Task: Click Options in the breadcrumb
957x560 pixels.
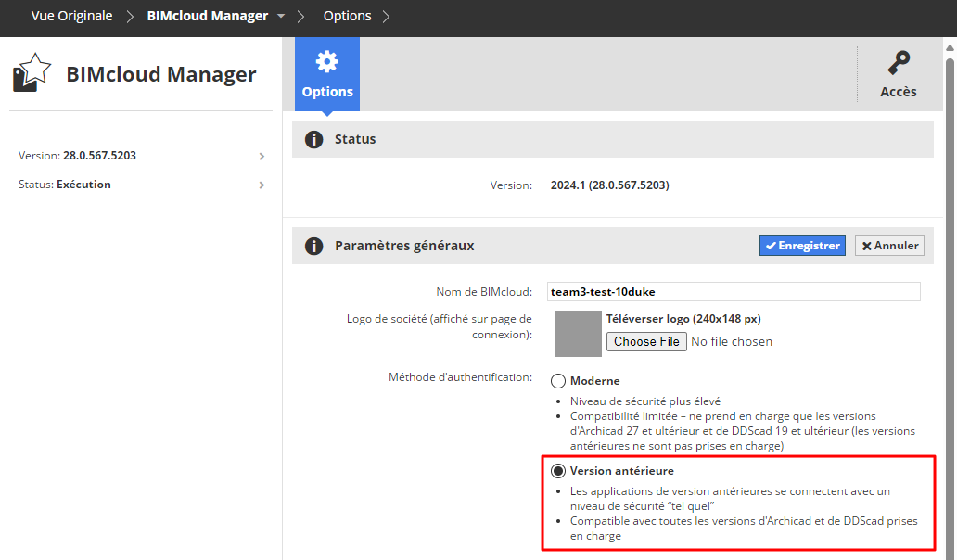Action: (x=347, y=16)
